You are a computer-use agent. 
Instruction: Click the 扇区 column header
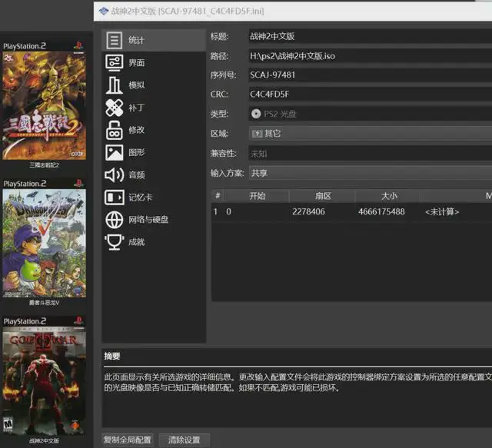pyautogui.click(x=323, y=196)
